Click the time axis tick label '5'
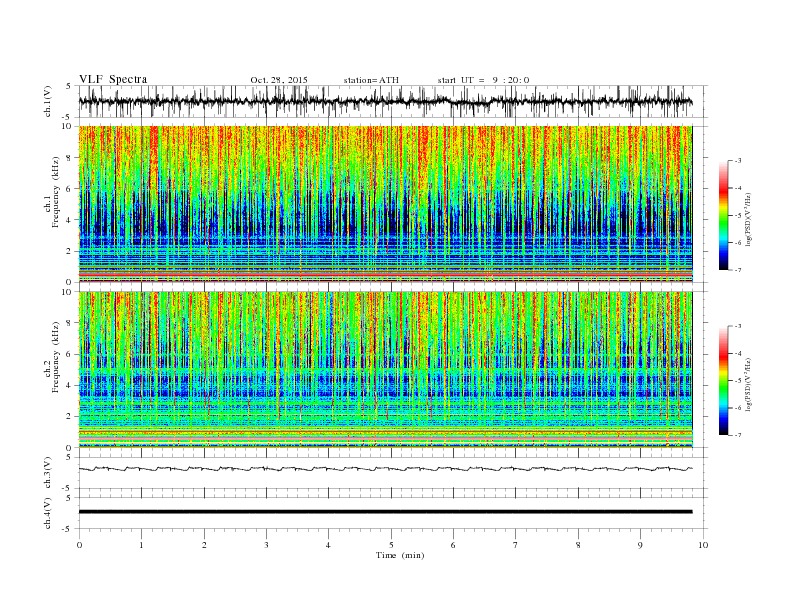792x612 pixels. [x=391, y=545]
